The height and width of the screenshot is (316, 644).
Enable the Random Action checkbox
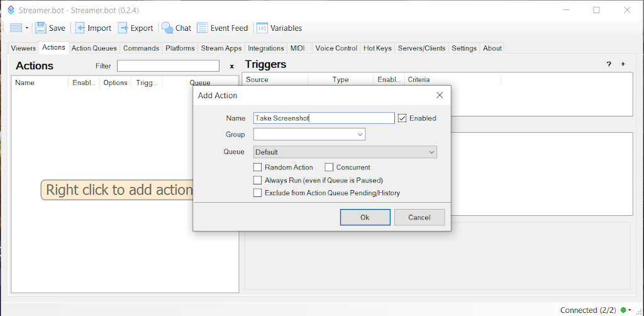[x=257, y=167]
